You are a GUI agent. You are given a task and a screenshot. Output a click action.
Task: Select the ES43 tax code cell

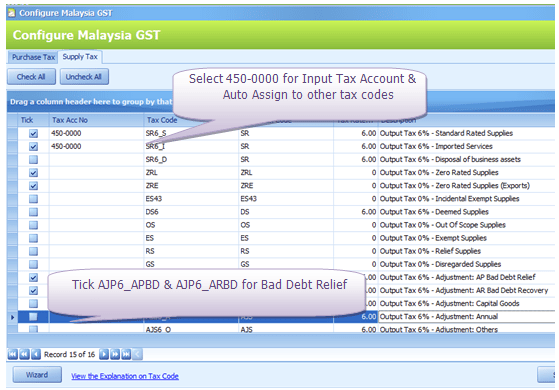191,199
